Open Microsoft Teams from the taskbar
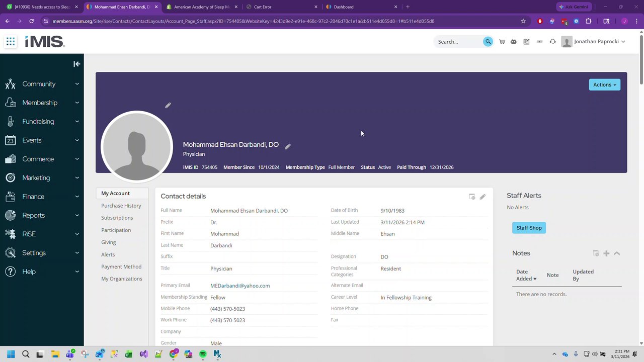 click(70, 354)
